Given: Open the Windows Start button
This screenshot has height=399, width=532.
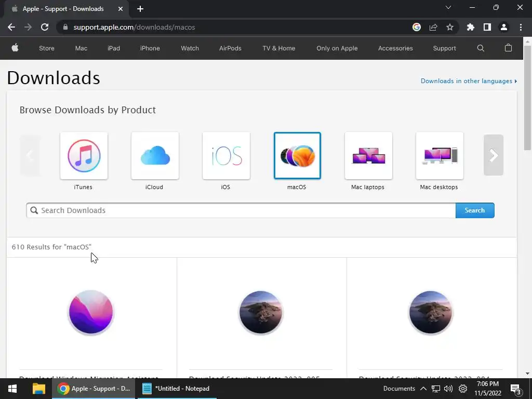Looking at the screenshot, I should [12, 389].
